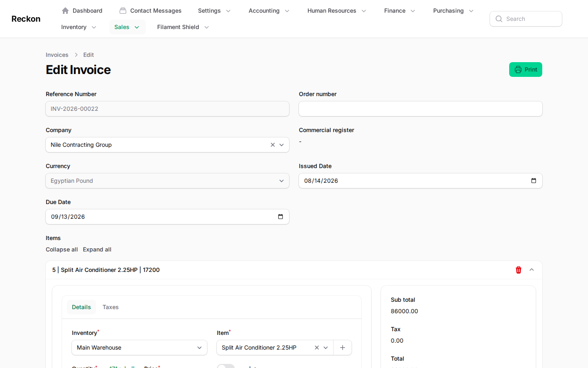Expand the Accounting menu

coord(269,11)
